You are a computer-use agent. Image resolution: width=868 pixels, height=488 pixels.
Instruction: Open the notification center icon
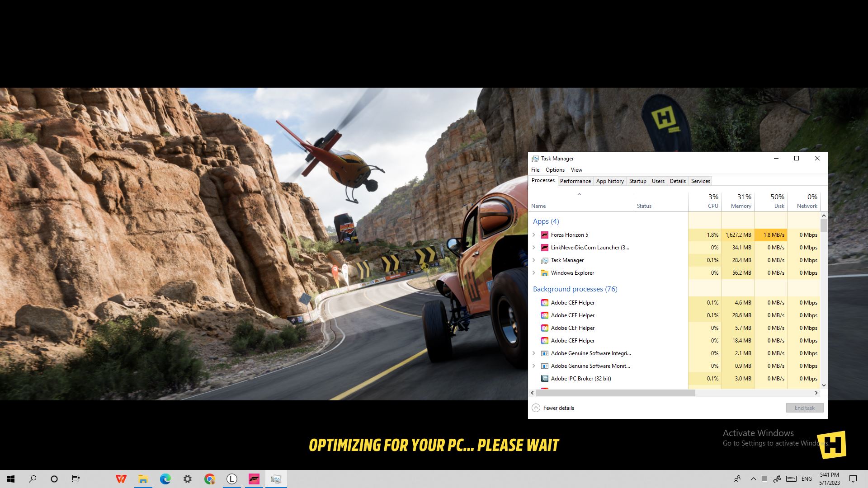tap(853, 479)
